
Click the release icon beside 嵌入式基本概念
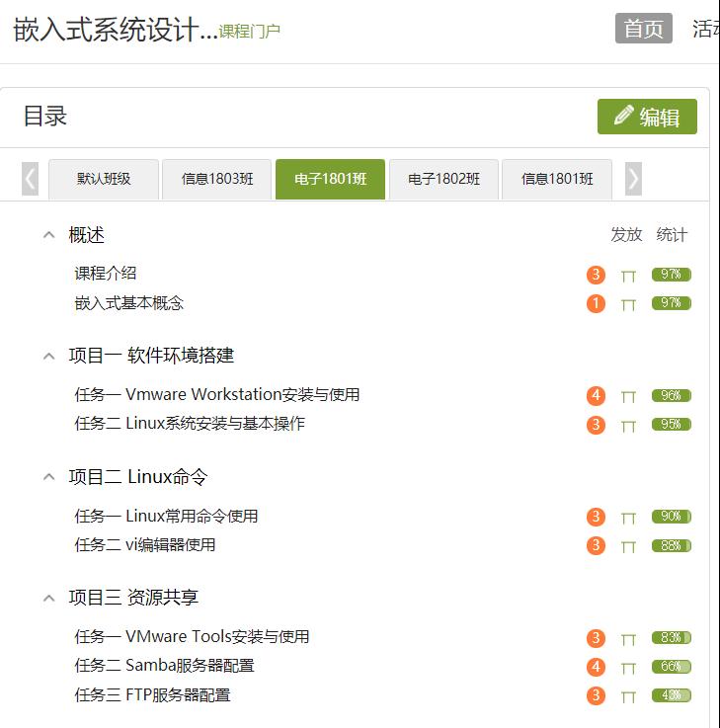click(628, 304)
